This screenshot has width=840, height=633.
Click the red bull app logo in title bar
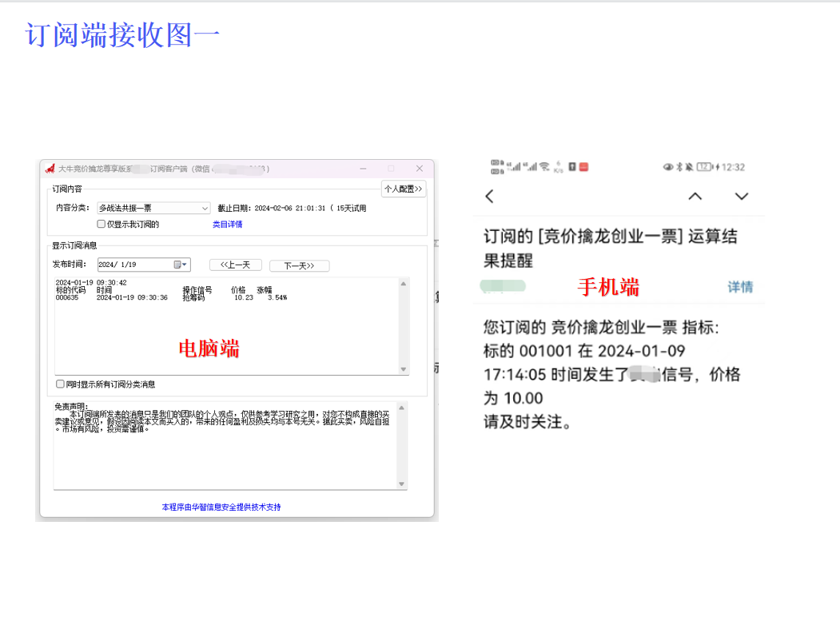click(50, 169)
